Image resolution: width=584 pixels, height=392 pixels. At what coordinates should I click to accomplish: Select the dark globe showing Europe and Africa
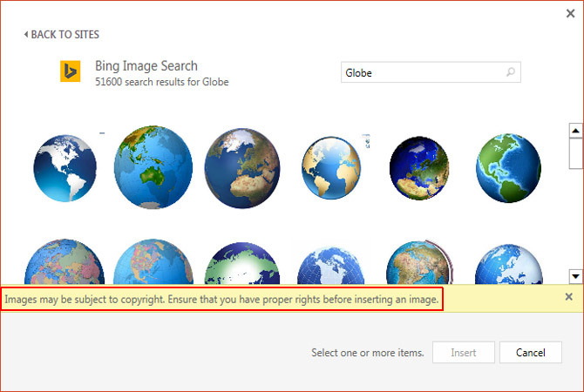click(x=242, y=168)
